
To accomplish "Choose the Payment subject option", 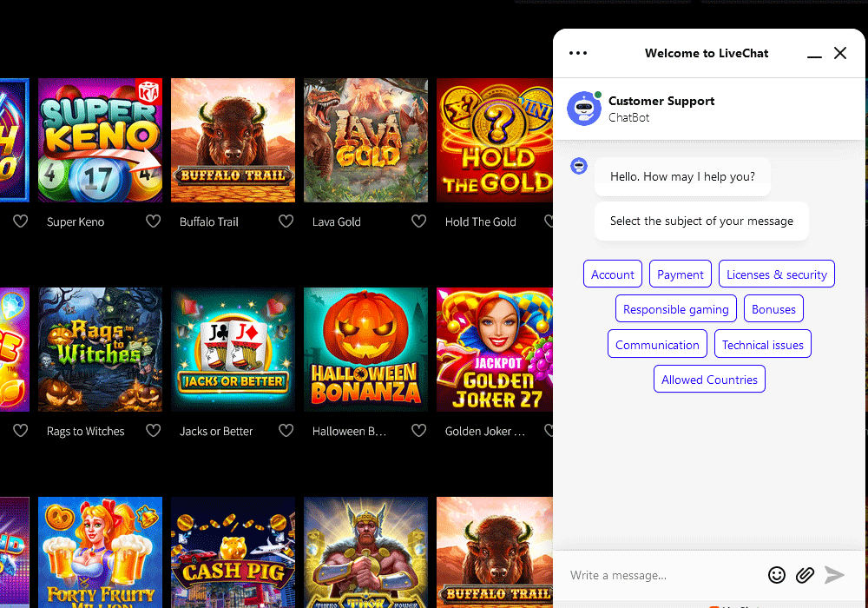I will point(680,274).
